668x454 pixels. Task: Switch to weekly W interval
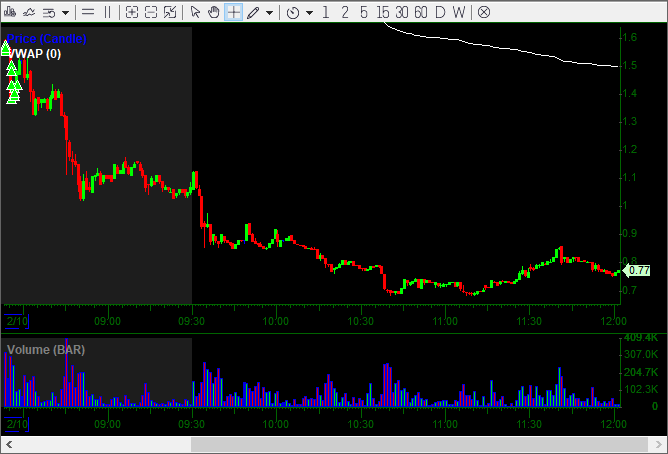[459, 12]
